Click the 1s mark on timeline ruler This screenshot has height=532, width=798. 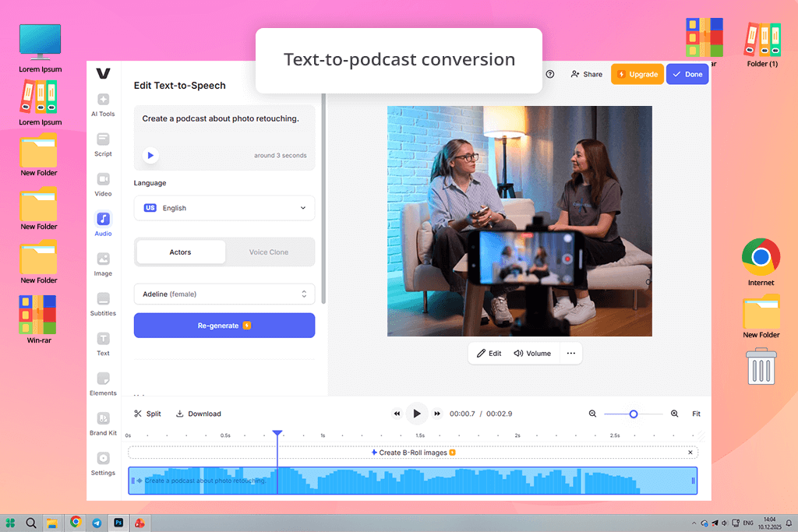click(323, 435)
